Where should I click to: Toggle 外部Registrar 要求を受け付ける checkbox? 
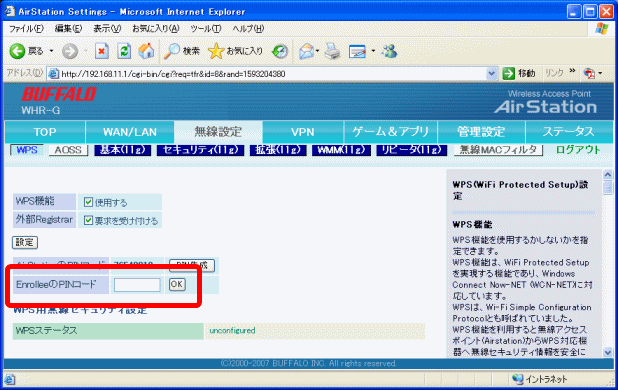88,220
